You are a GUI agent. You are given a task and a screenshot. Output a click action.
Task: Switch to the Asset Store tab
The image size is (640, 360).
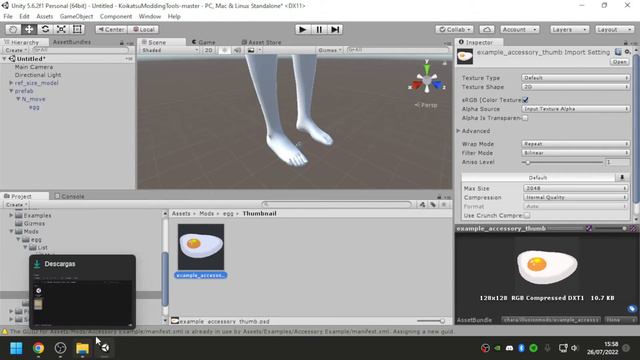click(x=261, y=42)
